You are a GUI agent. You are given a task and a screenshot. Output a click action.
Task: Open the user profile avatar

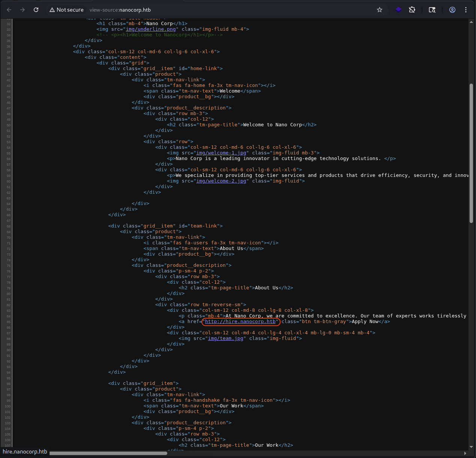click(452, 10)
